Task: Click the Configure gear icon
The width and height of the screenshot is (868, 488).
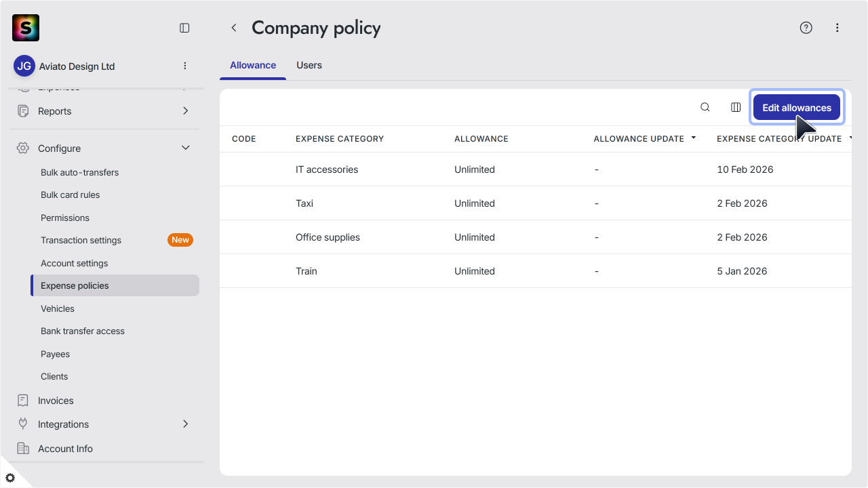Action: click(23, 148)
